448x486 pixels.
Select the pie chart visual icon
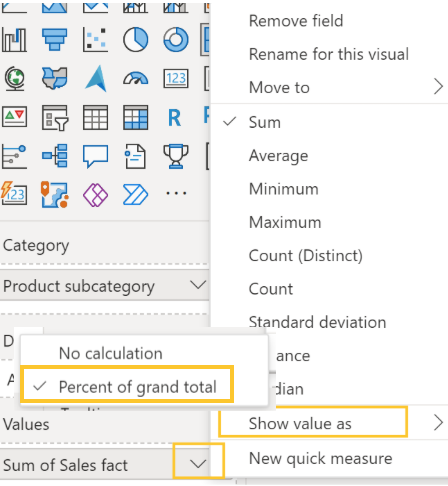coord(135,40)
